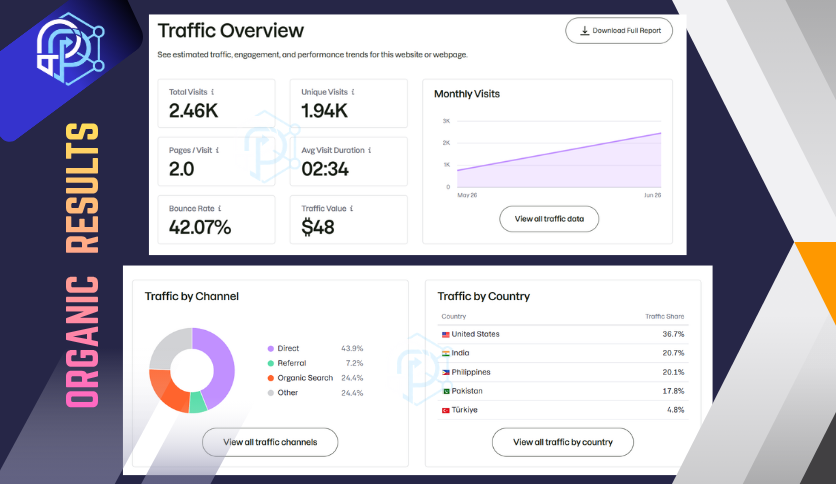
Task: Click the info icon beside Unique Visits
Action: pos(353,92)
